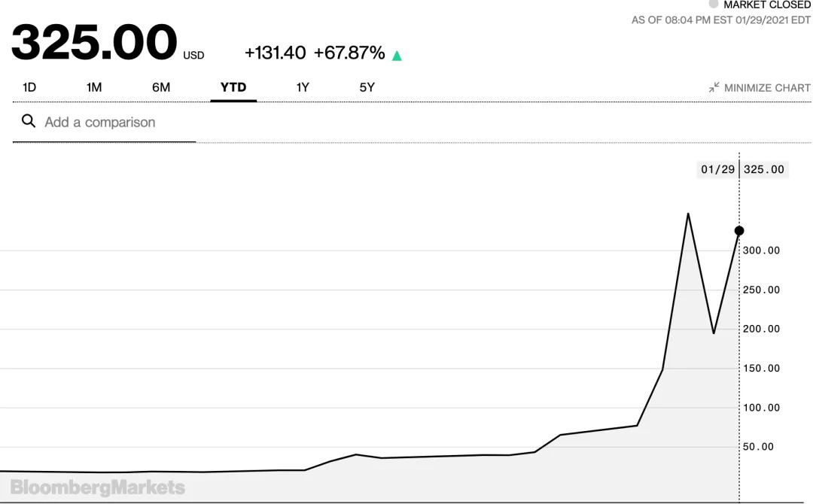Select the 1M time range tab
Viewport: 813px width, 504px height.
pyautogui.click(x=94, y=87)
